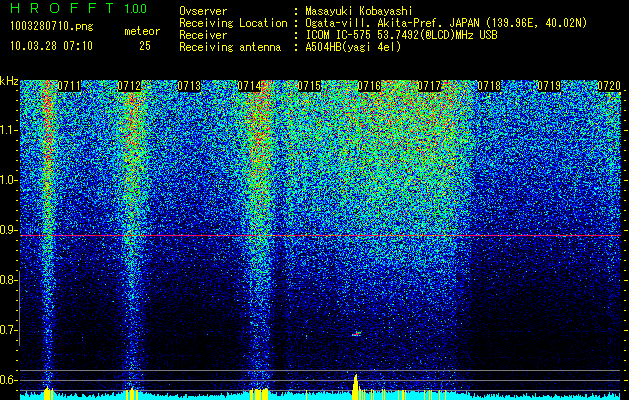Click the meteor count label

142,31
